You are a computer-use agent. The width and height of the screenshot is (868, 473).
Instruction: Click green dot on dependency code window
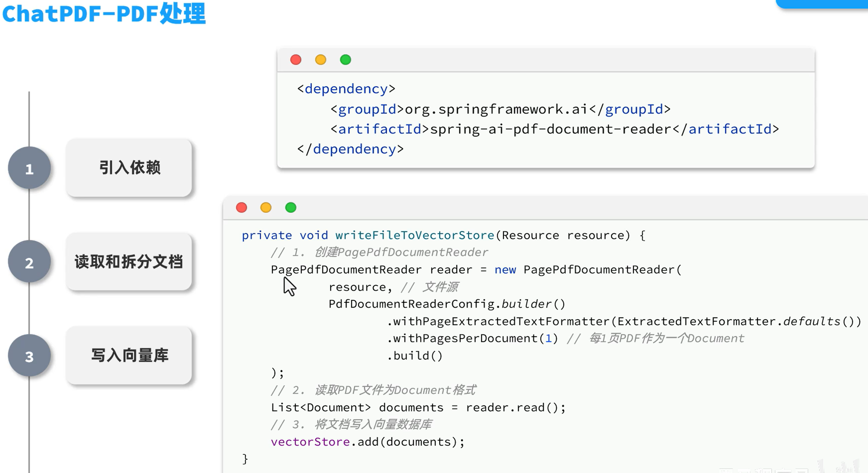(345, 60)
